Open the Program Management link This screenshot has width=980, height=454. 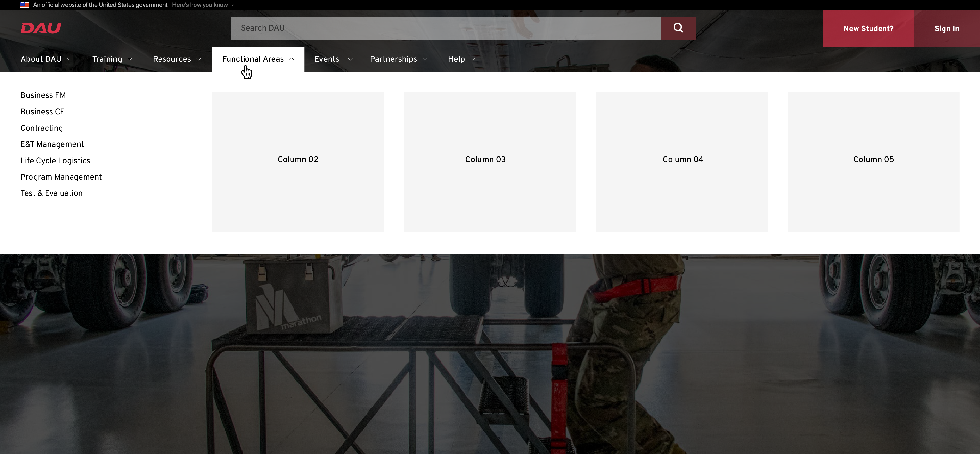coord(61,177)
